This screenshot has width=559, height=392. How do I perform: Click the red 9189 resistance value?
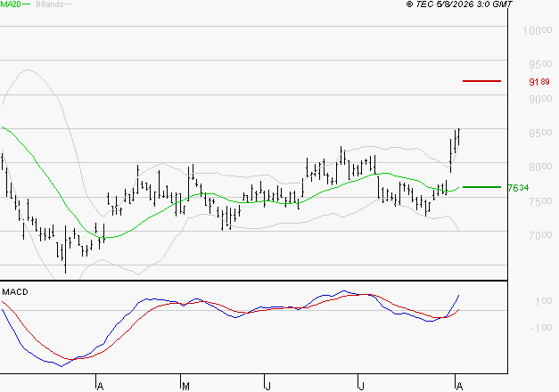[x=539, y=82]
